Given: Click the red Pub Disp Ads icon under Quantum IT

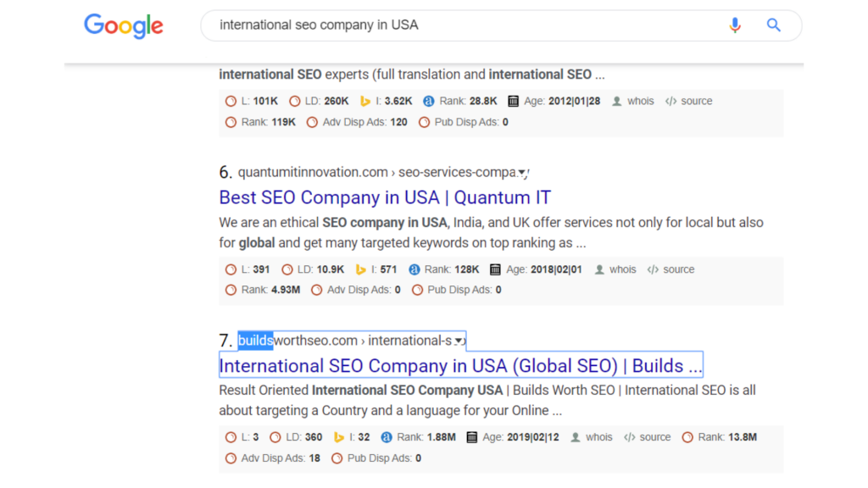Looking at the screenshot, I should [x=416, y=291].
